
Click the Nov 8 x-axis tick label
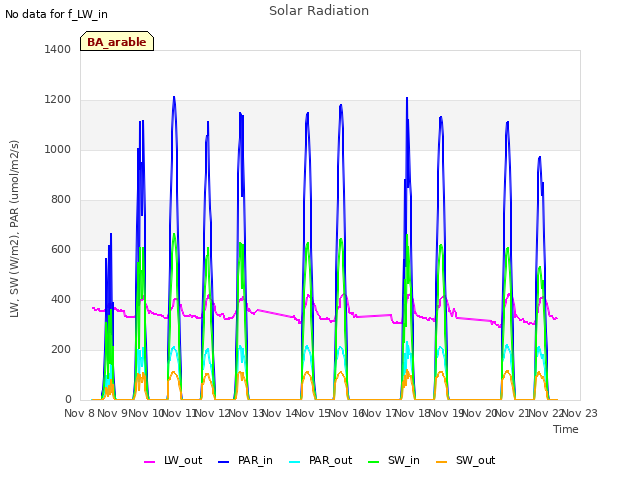pos(80,413)
